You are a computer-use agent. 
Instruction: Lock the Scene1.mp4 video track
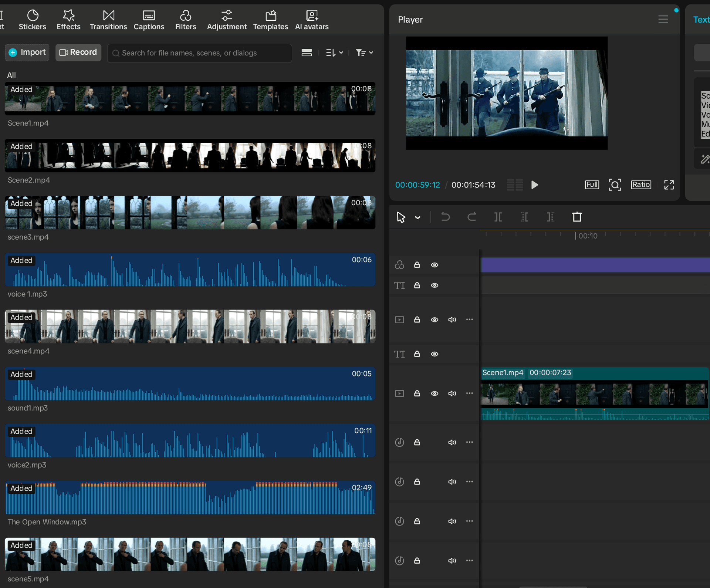(417, 393)
